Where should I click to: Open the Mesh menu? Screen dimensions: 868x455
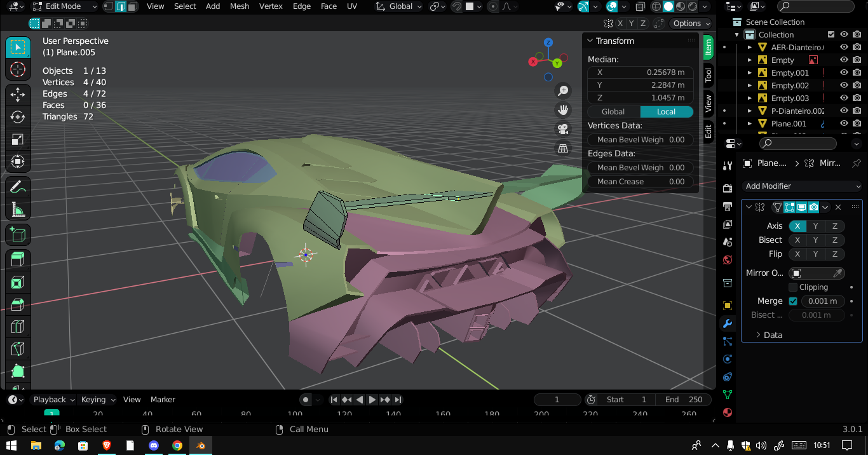coord(240,6)
